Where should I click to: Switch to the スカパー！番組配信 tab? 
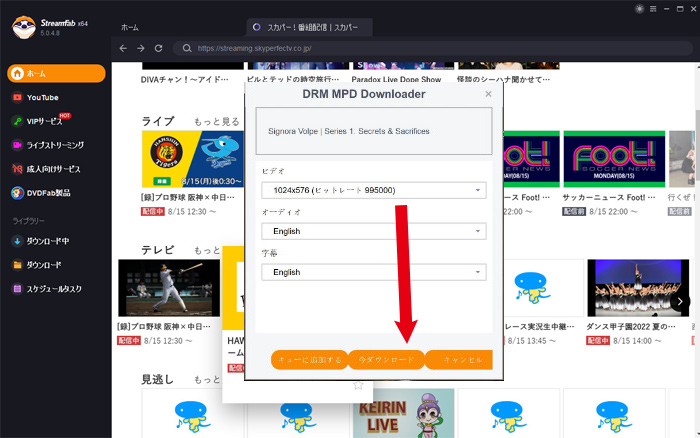[309, 27]
